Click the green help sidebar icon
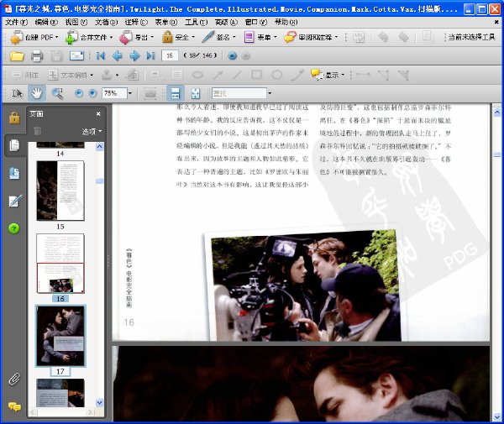This screenshot has width=504, height=424. 13,228
